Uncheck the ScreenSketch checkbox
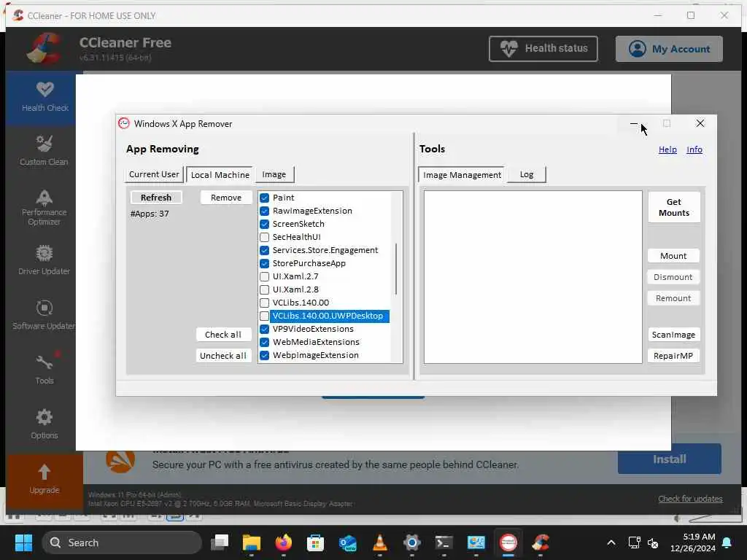Viewport: 747px width, 560px height. [264, 224]
